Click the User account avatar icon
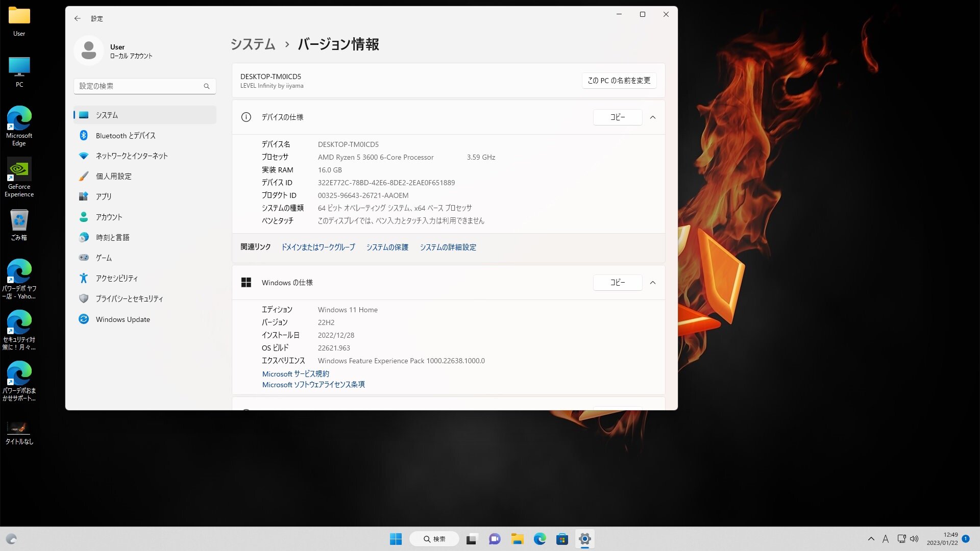The height and width of the screenshot is (551, 980). click(89, 51)
